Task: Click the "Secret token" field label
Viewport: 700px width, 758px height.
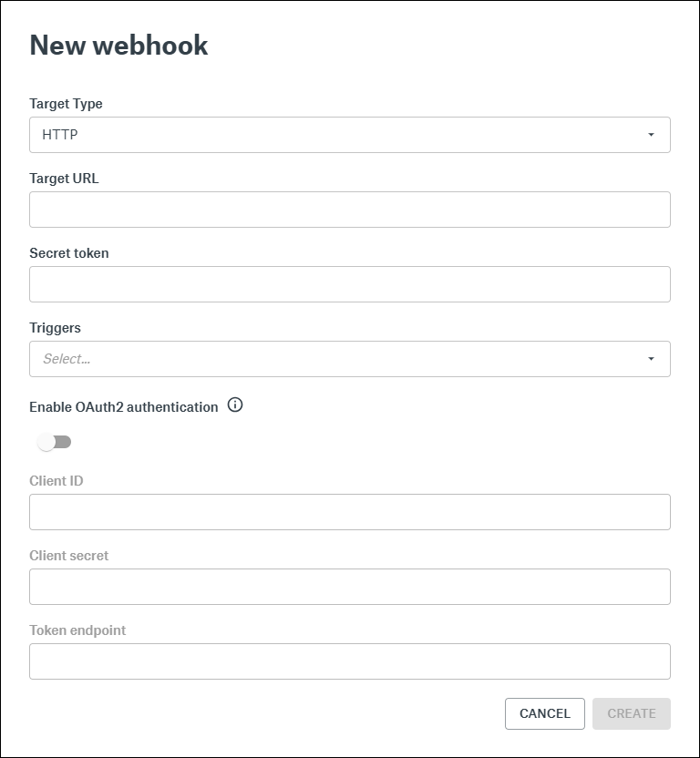Action: (x=69, y=253)
